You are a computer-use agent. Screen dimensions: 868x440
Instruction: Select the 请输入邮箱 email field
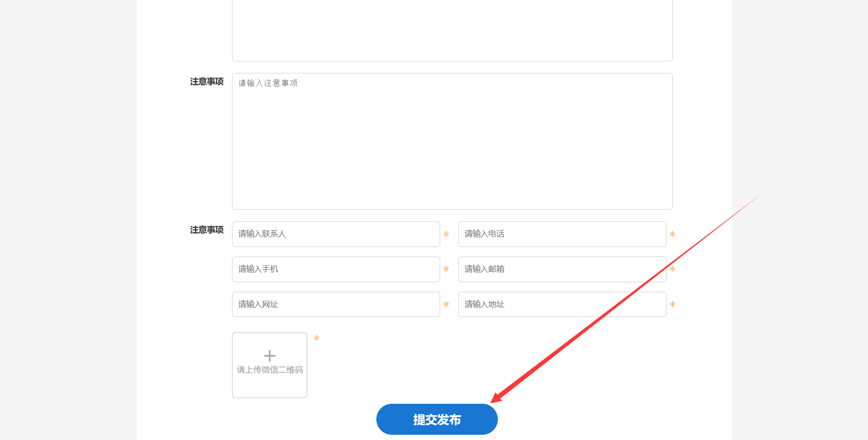tap(562, 269)
